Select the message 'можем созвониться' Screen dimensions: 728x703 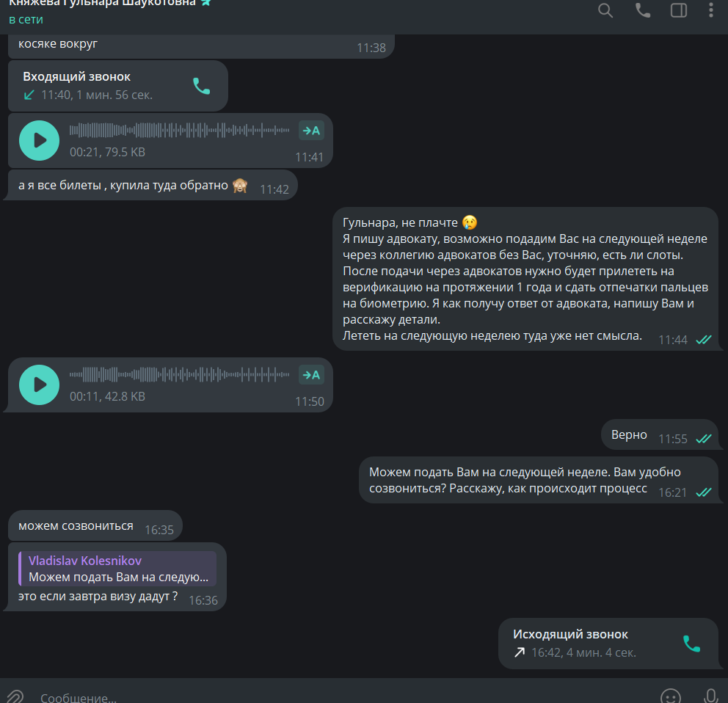tap(95, 526)
